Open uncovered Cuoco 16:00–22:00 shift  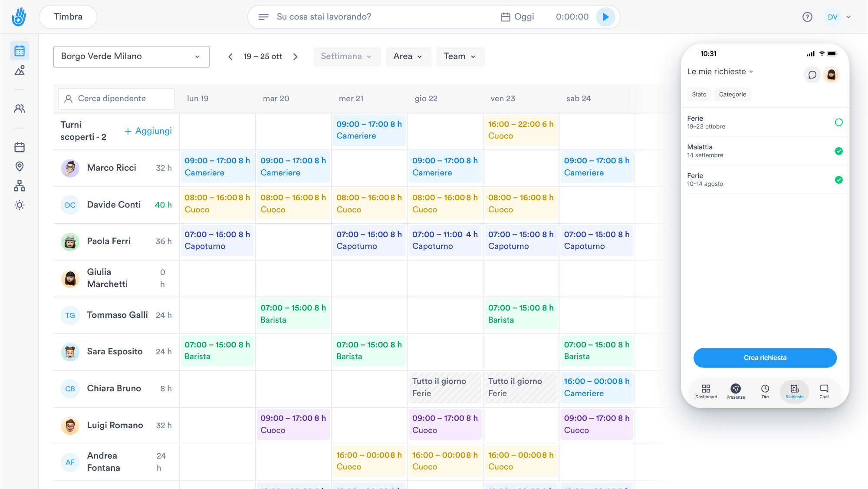click(520, 130)
